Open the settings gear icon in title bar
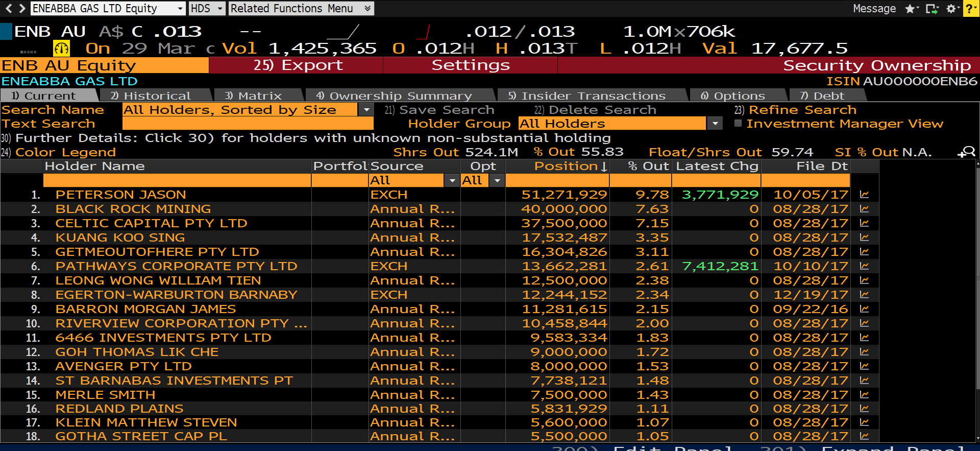This screenshot has height=451, width=980. click(952, 9)
